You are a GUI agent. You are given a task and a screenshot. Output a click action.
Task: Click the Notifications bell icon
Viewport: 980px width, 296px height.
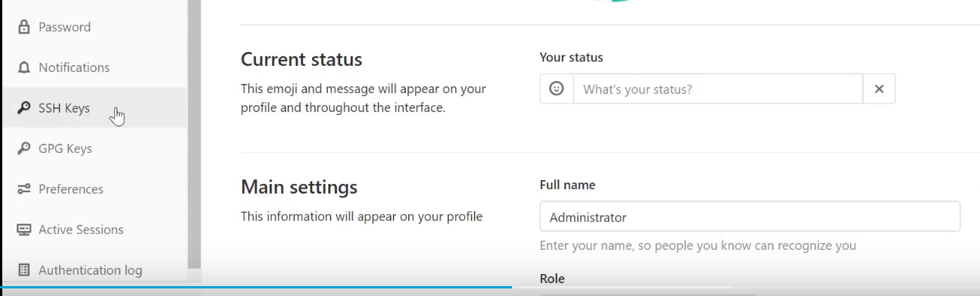point(23,67)
